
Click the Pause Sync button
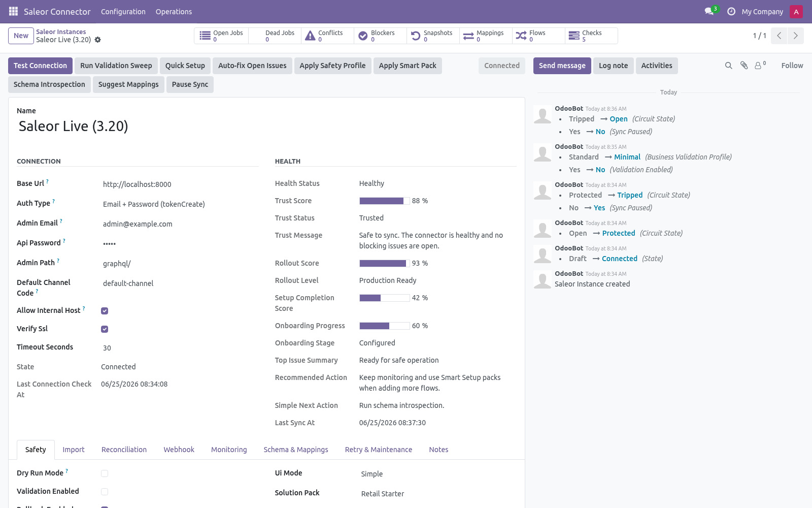point(190,84)
